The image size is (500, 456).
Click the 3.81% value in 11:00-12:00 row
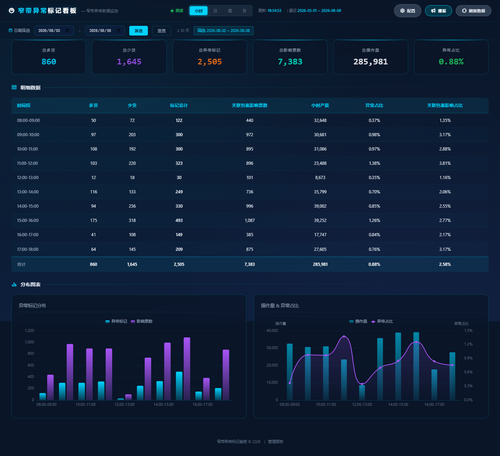pos(445,163)
